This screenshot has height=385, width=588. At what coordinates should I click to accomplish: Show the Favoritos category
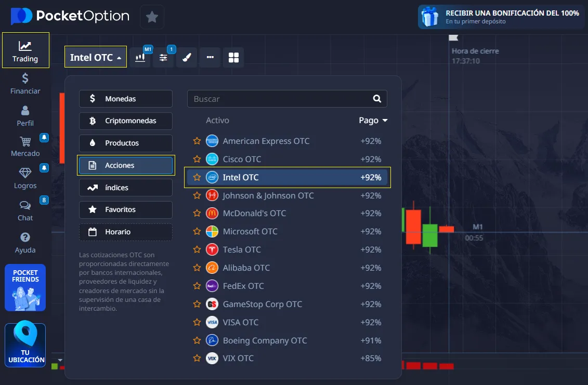(x=126, y=209)
